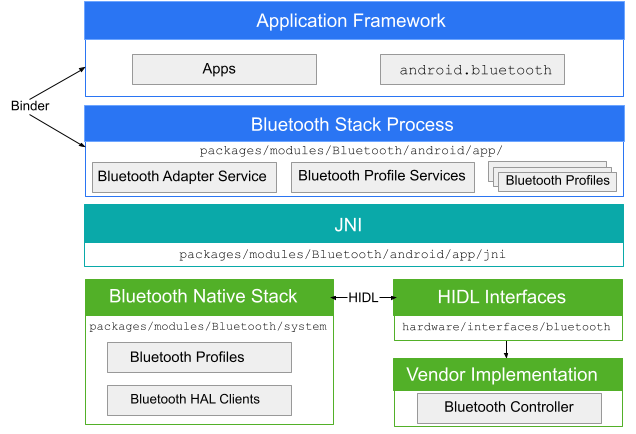Select the Bluetooth Controller box
The height and width of the screenshot is (434, 636).
click(509, 408)
